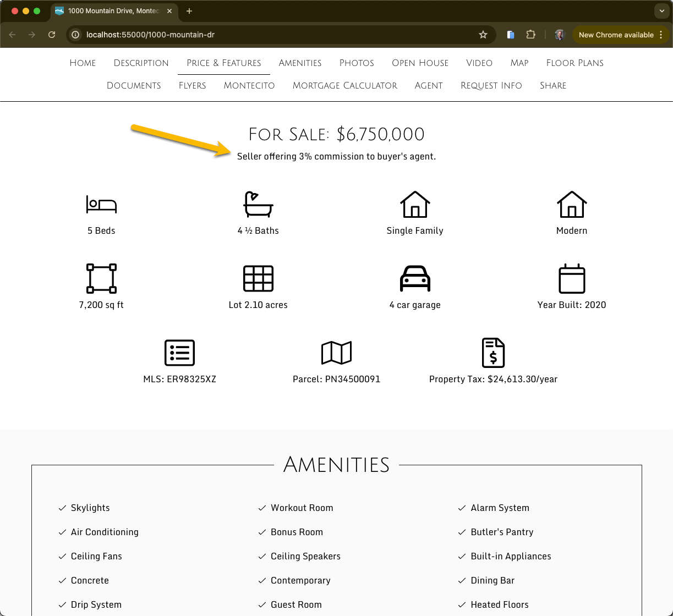Click the bathtub icon above 4 ½ Baths
Image resolution: width=673 pixels, height=616 pixels.
(258, 204)
